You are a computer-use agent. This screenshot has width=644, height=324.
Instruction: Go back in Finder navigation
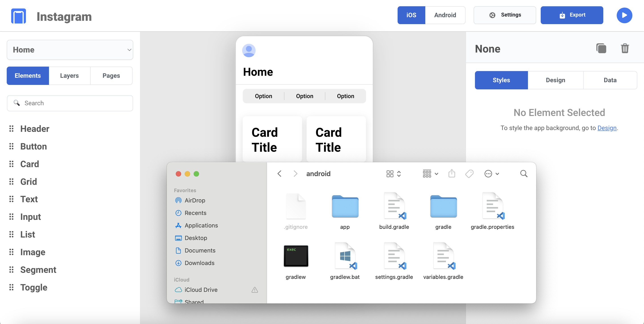pyautogui.click(x=280, y=173)
